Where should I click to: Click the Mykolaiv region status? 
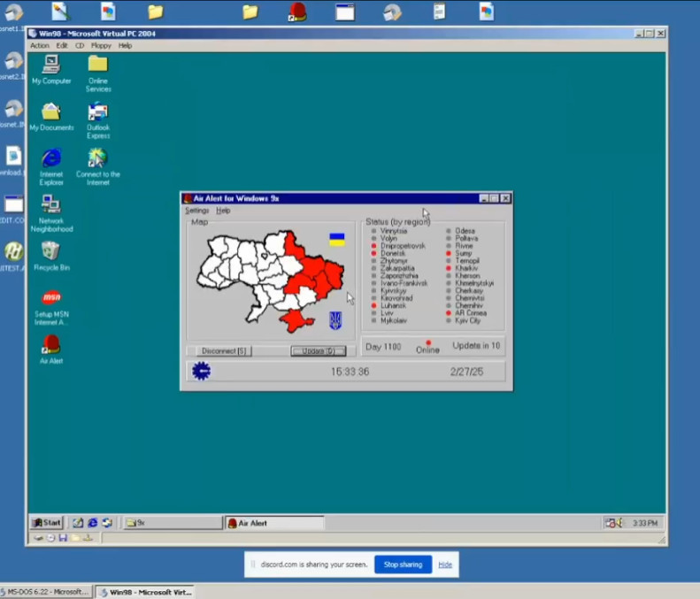(x=388, y=320)
